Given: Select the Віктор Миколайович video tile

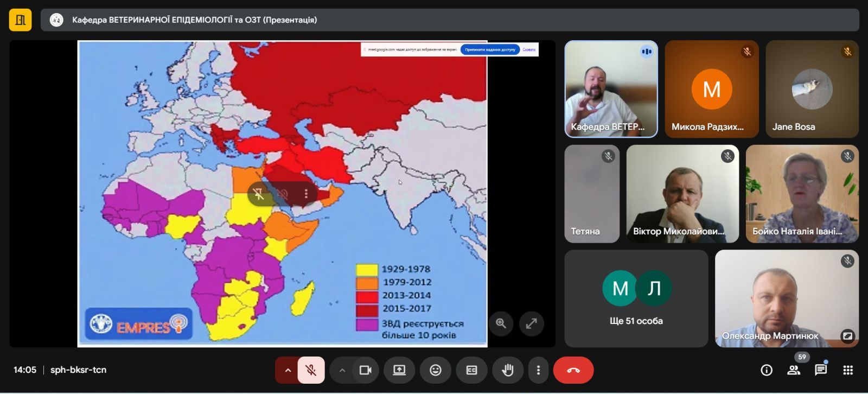Looking at the screenshot, I should (x=682, y=194).
